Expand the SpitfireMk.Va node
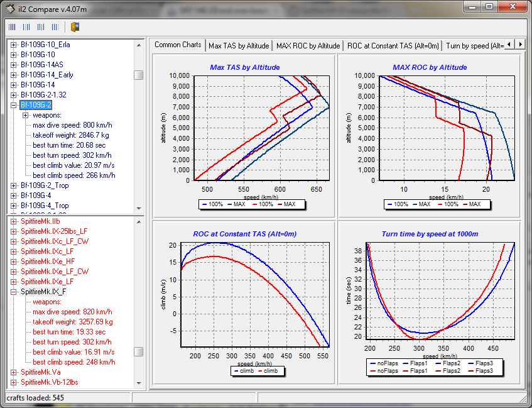The height and width of the screenshot is (408, 532). pyautogui.click(x=13, y=372)
